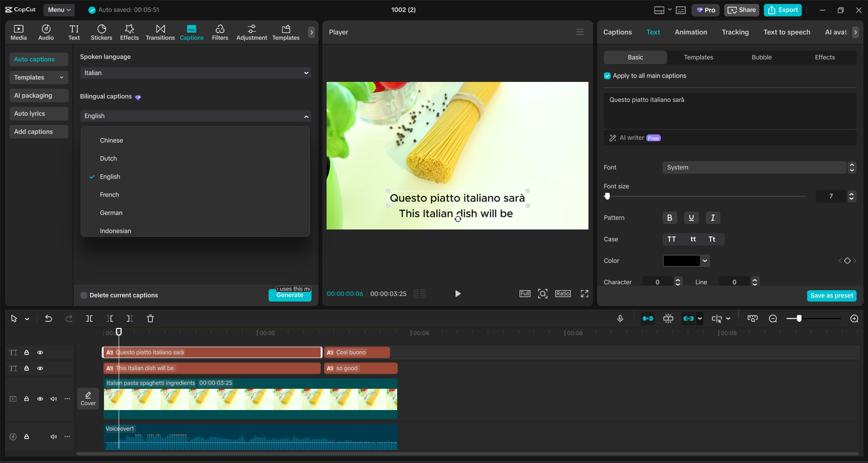This screenshot has width=868, height=463.
Task: Check Delete current captions
Action: coord(84,295)
